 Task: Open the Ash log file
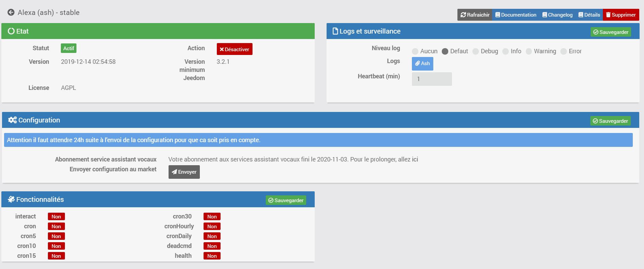pos(422,63)
